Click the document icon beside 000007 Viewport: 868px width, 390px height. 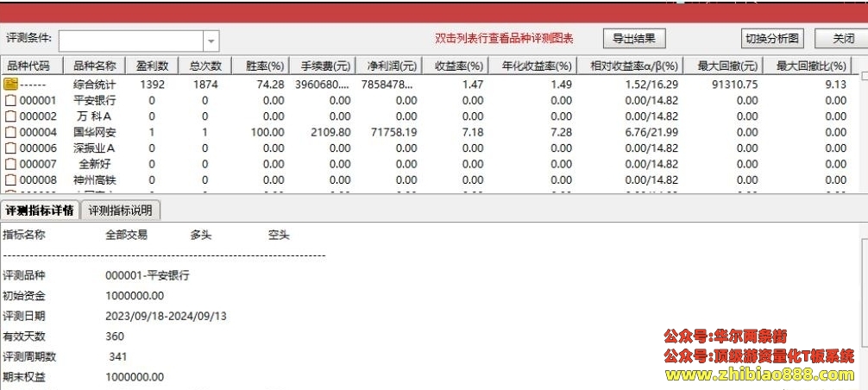(x=10, y=164)
